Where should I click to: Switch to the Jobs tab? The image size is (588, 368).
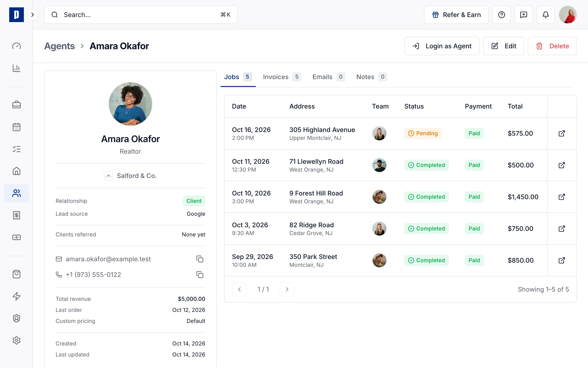coord(238,77)
